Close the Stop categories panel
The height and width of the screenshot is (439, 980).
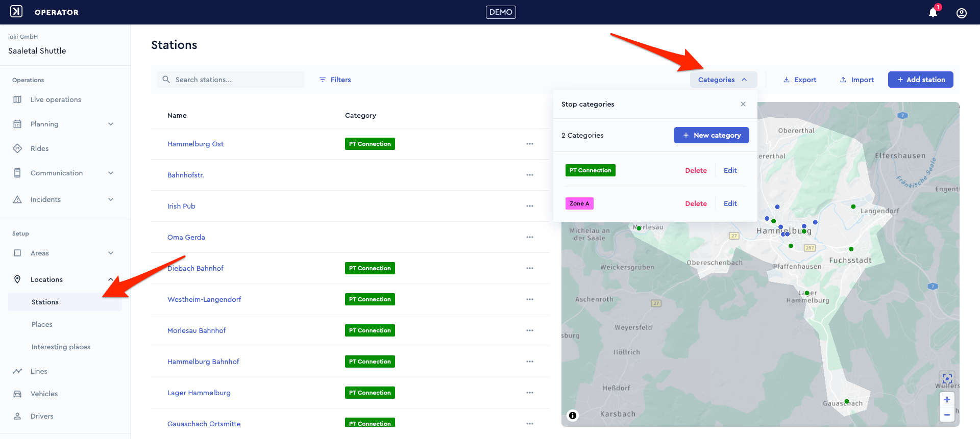tap(743, 104)
